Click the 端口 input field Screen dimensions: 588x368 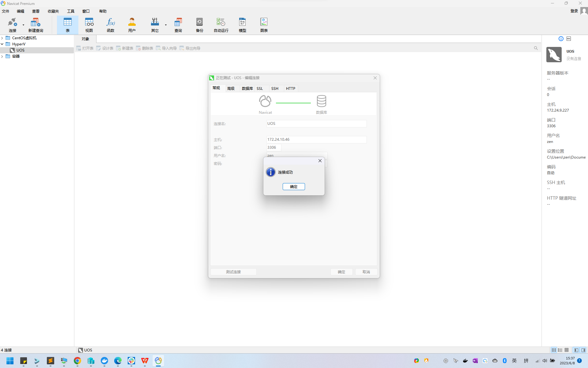tap(274, 148)
